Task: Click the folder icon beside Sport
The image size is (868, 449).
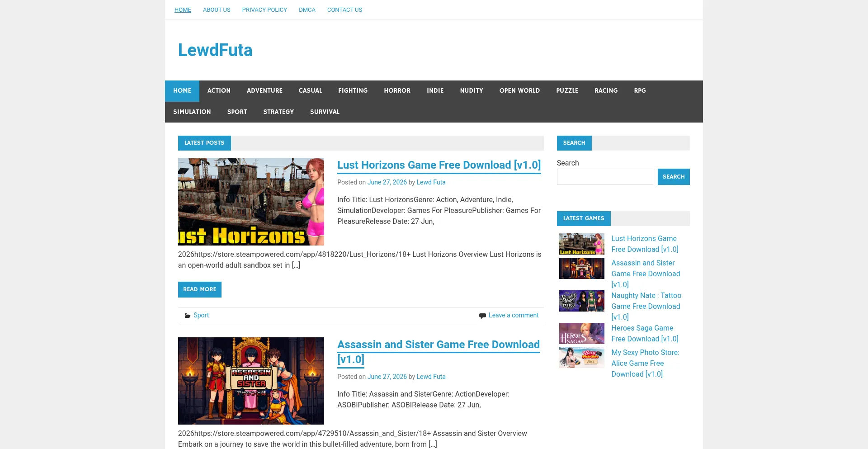Action: (187, 316)
